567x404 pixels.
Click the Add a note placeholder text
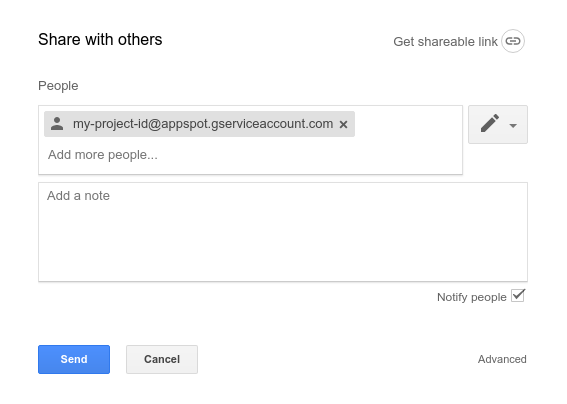coord(78,196)
